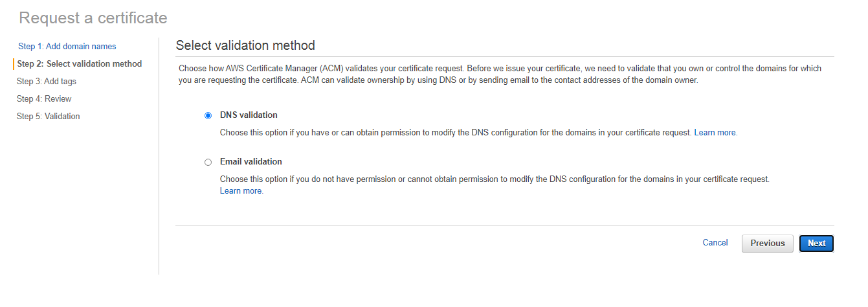Cancel the certificate request
The width and height of the screenshot is (868, 307).
click(x=715, y=243)
